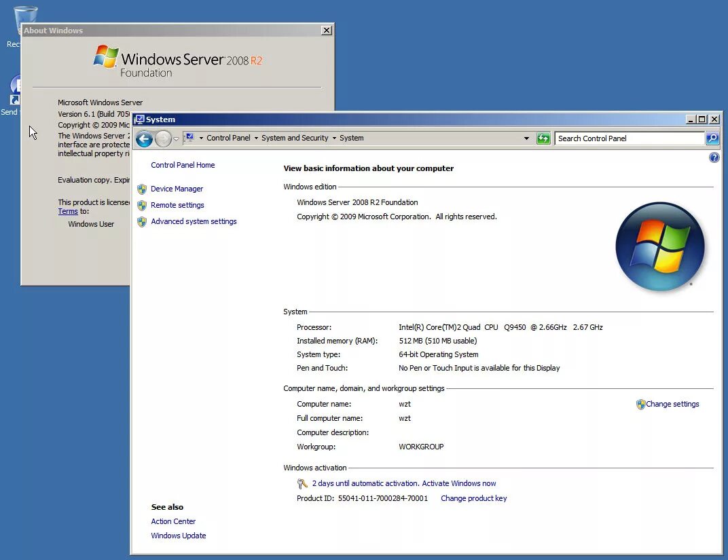
Task: Click Windows Server 2008 R2 Foundation edition text
Action: [357, 202]
